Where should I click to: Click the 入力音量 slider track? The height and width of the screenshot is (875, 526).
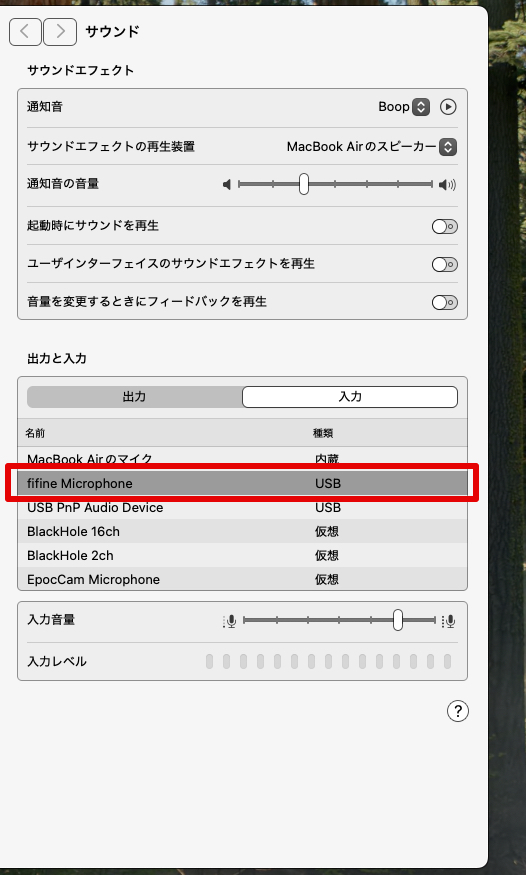pyautogui.click(x=339, y=620)
